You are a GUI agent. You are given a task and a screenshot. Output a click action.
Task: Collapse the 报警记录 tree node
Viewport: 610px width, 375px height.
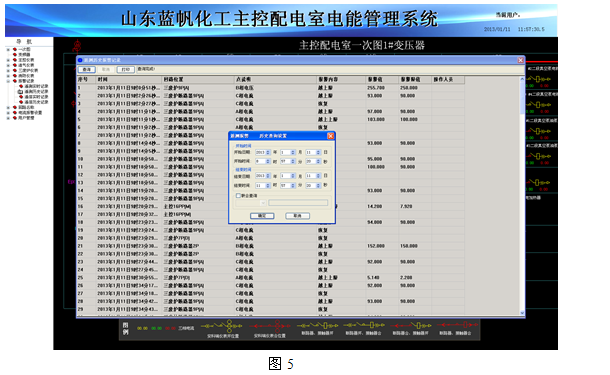(8, 81)
